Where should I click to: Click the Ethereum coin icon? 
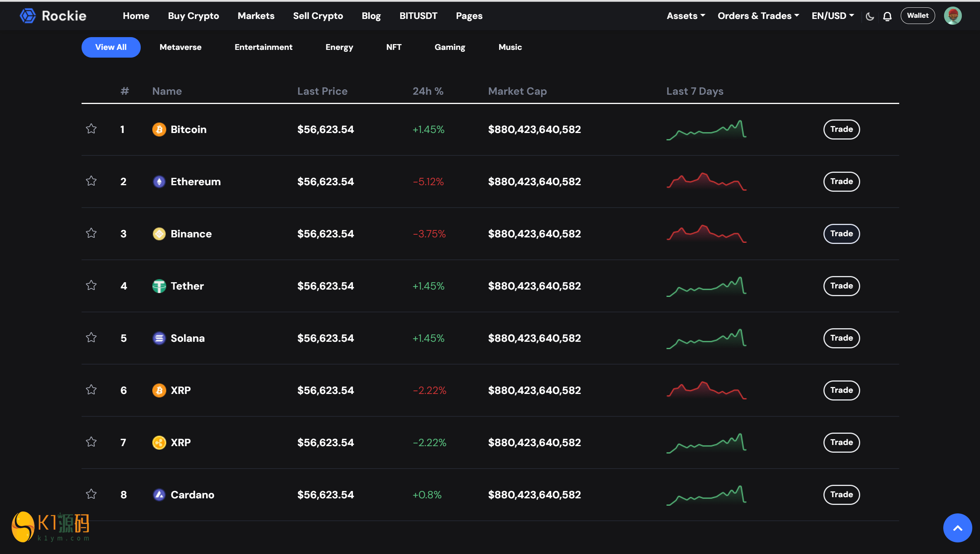tap(159, 182)
